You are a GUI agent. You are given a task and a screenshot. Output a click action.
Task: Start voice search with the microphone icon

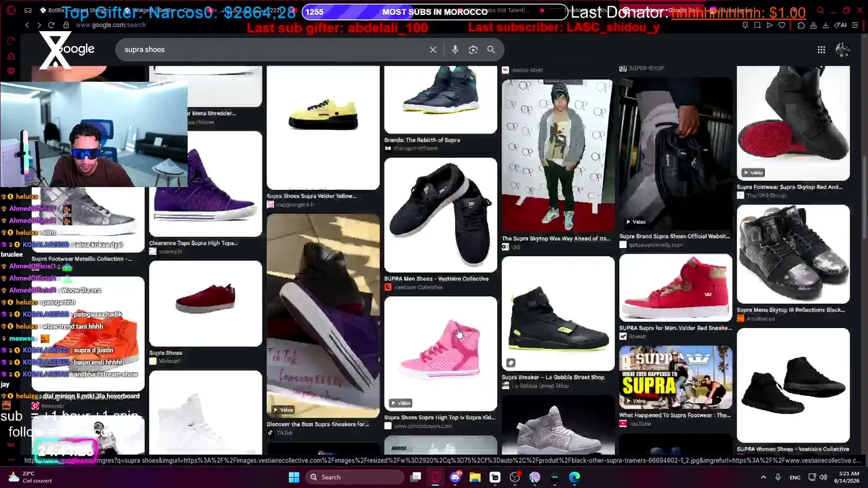coord(455,49)
